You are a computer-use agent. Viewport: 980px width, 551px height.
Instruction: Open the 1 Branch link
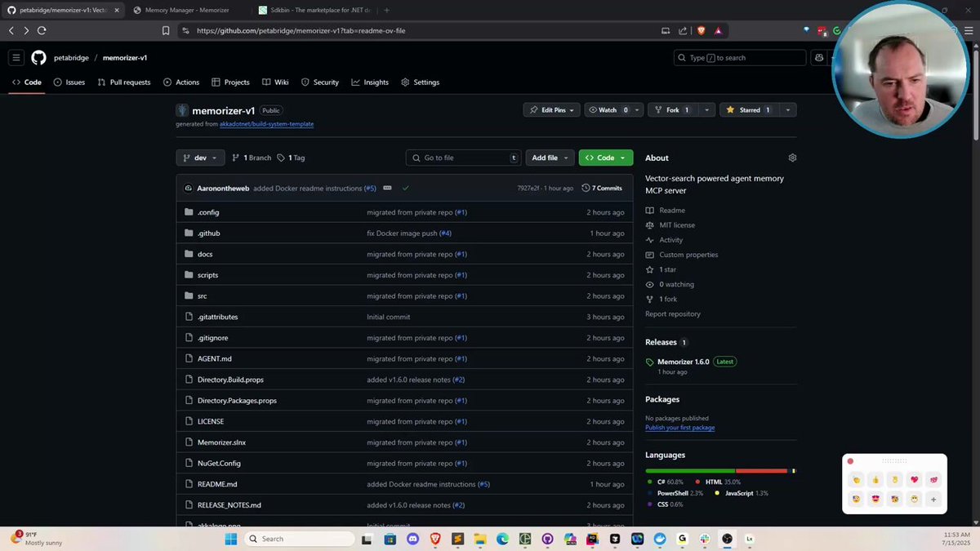[252, 158]
